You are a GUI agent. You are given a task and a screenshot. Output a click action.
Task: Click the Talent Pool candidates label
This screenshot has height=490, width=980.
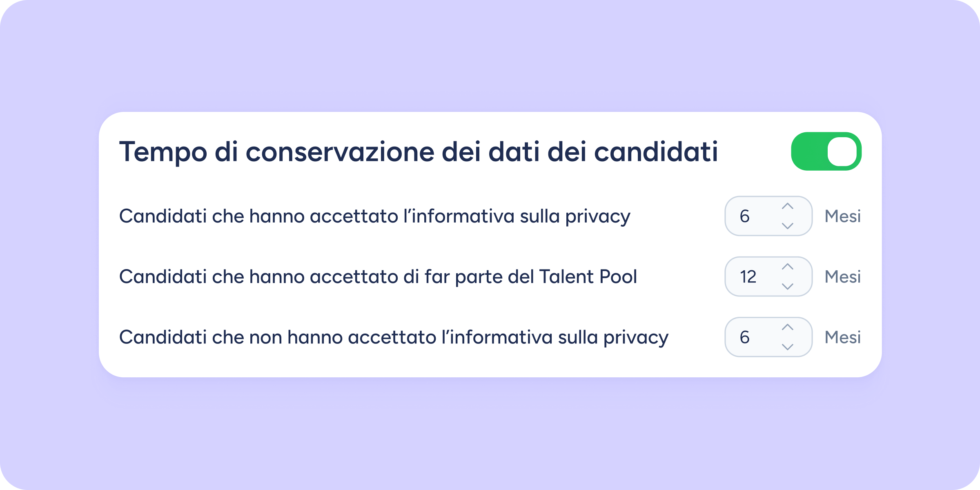[x=378, y=276]
